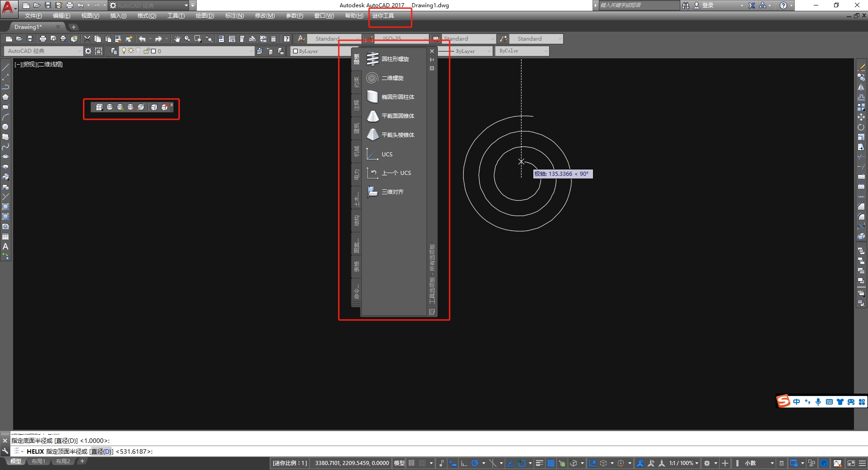868x470 pixels.
Task: Expand the layer list dropdown
Action: (251, 51)
